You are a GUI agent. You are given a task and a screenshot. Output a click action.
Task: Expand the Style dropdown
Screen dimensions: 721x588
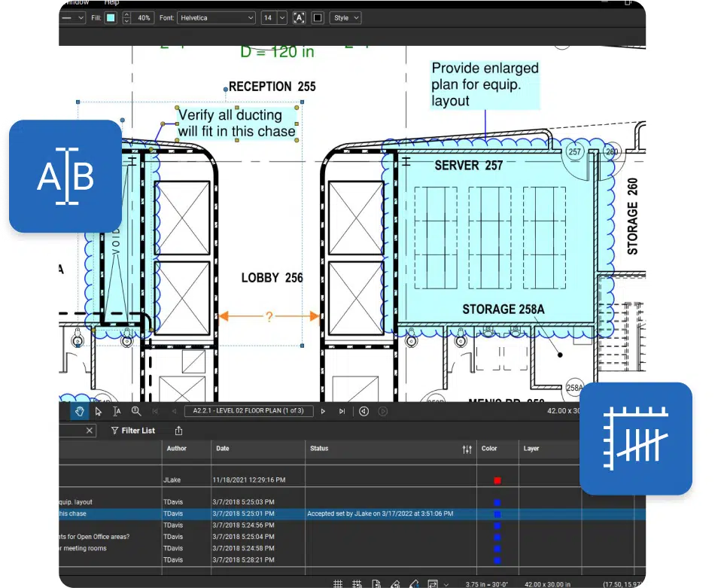click(x=345, y=17)
